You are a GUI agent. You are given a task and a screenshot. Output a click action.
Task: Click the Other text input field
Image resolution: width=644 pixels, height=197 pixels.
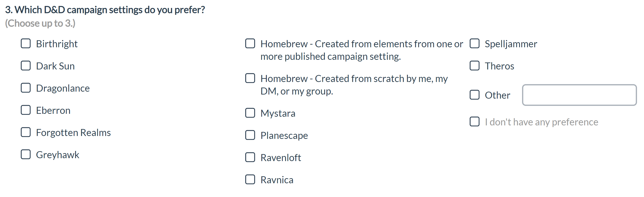coord(579,95)
